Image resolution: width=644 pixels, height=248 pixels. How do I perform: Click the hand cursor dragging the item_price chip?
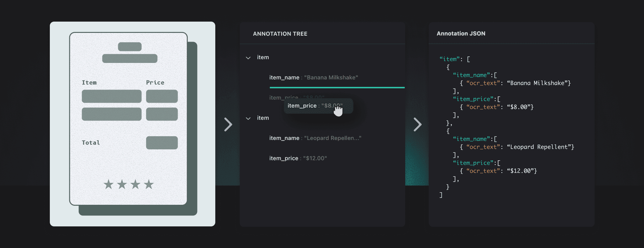(338, 111)
